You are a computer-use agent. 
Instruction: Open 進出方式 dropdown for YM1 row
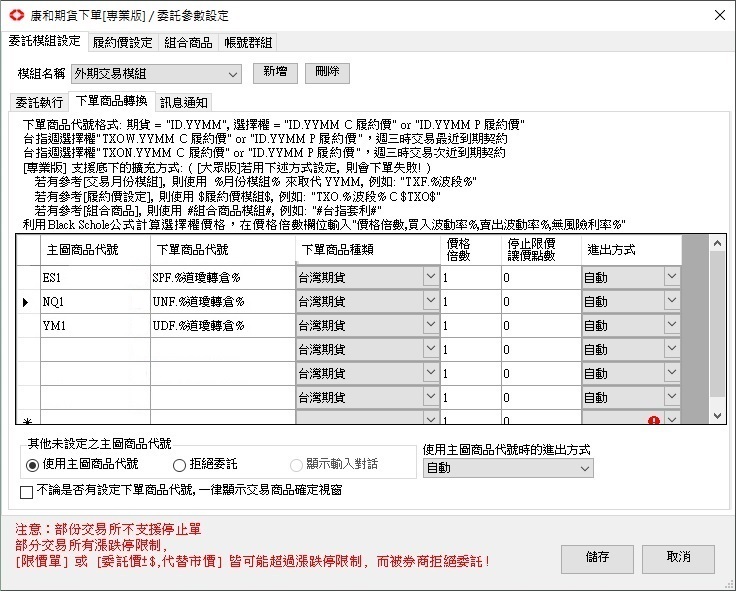(x=631, y=325)
